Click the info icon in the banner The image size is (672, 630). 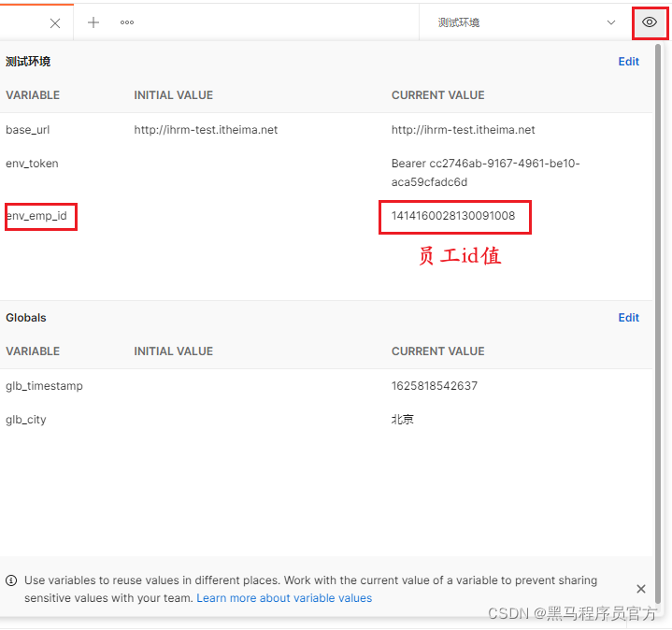click(11, 580)
